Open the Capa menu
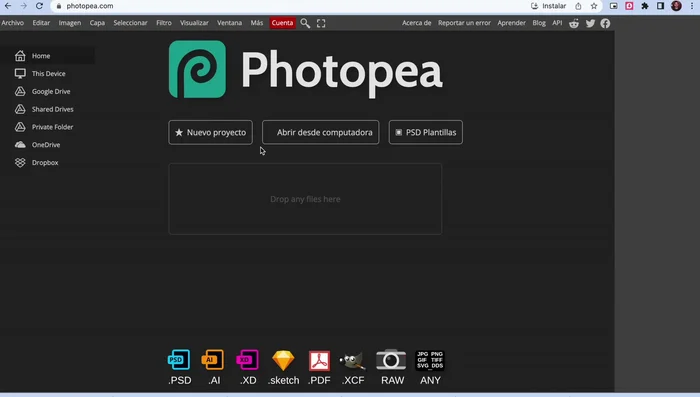Image resolution: width=700 pixels, height=397 pixels. [x=97, y=23]
